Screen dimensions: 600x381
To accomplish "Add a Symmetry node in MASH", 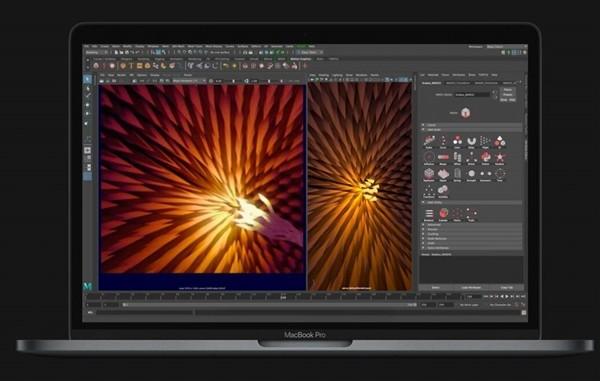I will (485, 174).
